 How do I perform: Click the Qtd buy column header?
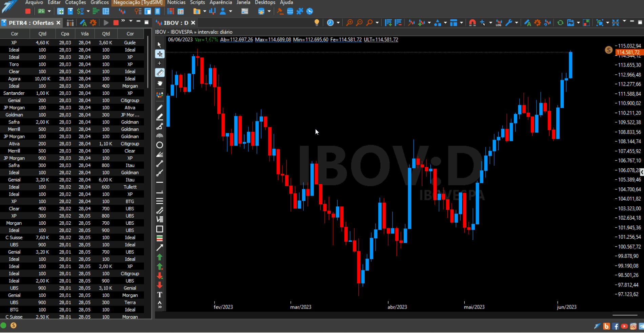[x=42, y=34]
